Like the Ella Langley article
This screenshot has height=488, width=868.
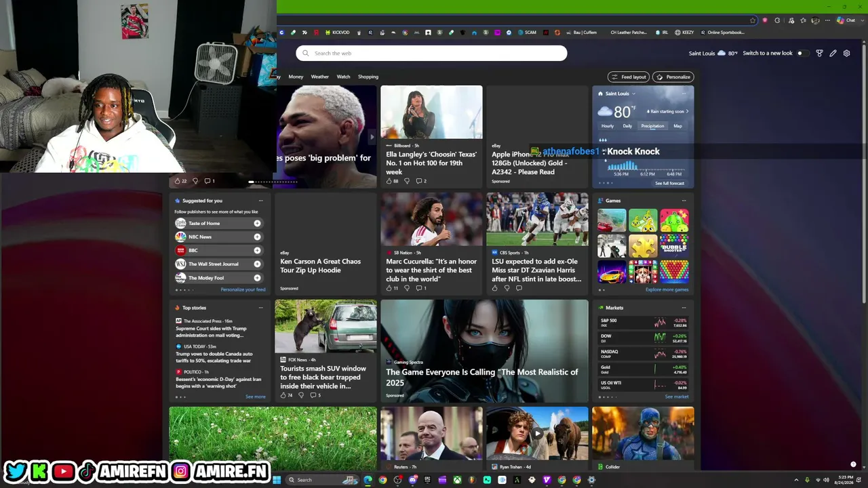[389, 181]
